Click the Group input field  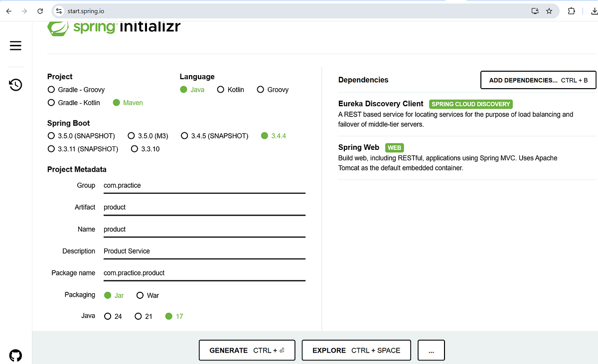204,186
